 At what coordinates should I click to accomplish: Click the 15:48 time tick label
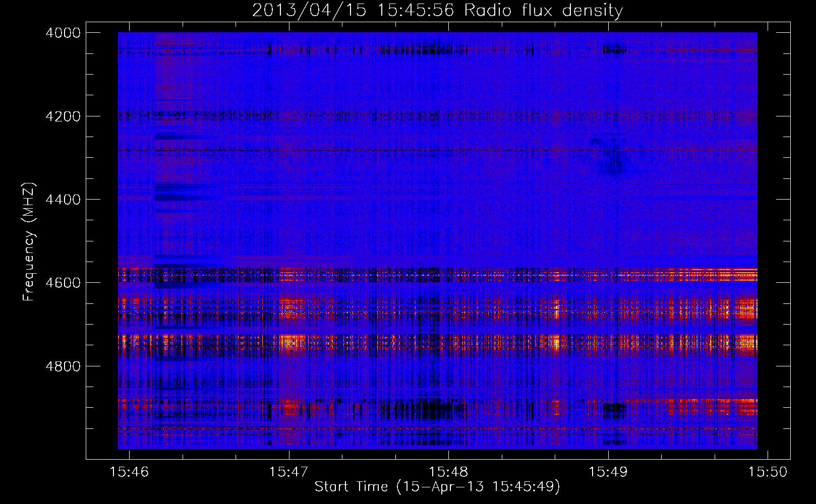(x=449, y=472)
